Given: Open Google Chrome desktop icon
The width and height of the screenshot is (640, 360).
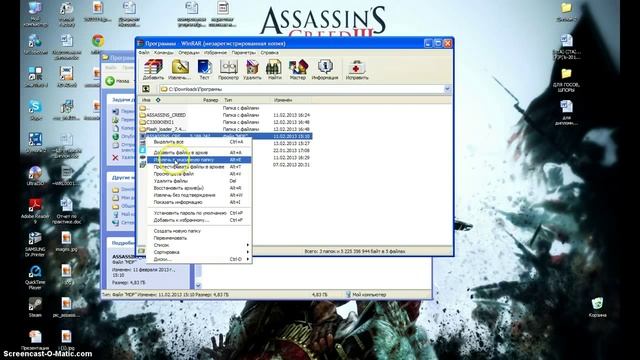Looking at the screenshot, I should click(x=98, y=43).
